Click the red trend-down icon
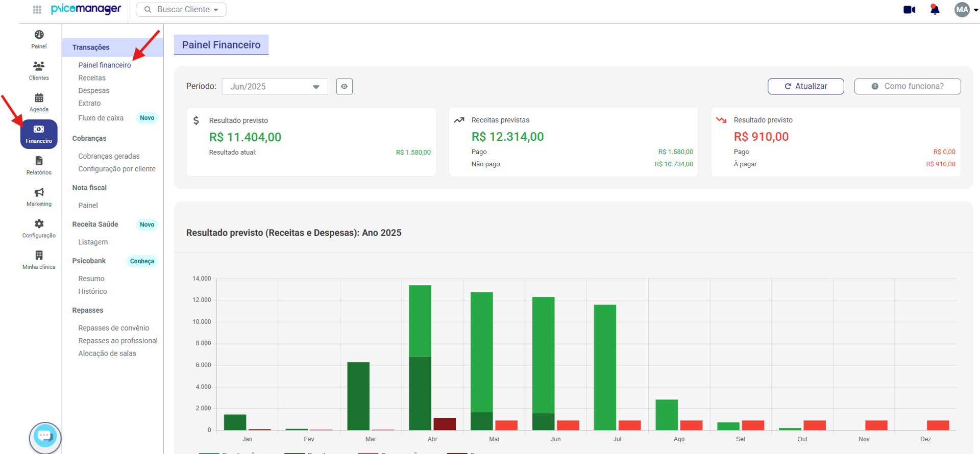The height and width of the screenshot is (454, 980). tap(721, 120)
